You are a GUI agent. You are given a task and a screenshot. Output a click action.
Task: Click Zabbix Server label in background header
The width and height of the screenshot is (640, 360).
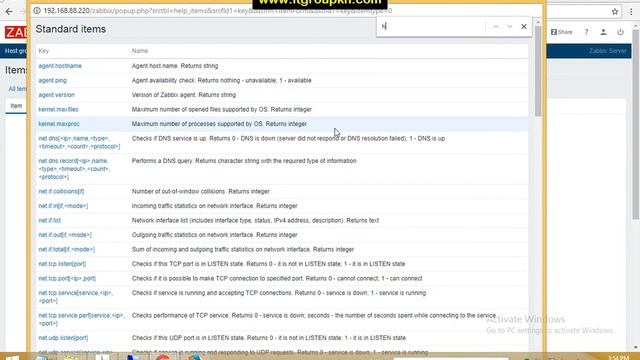coord(607,51)
